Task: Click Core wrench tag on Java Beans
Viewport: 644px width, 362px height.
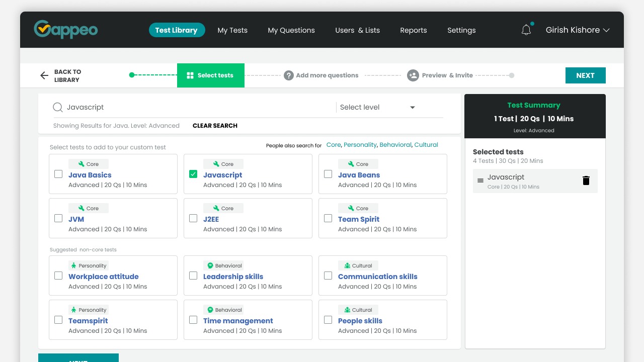Action: tap(358, 164)
